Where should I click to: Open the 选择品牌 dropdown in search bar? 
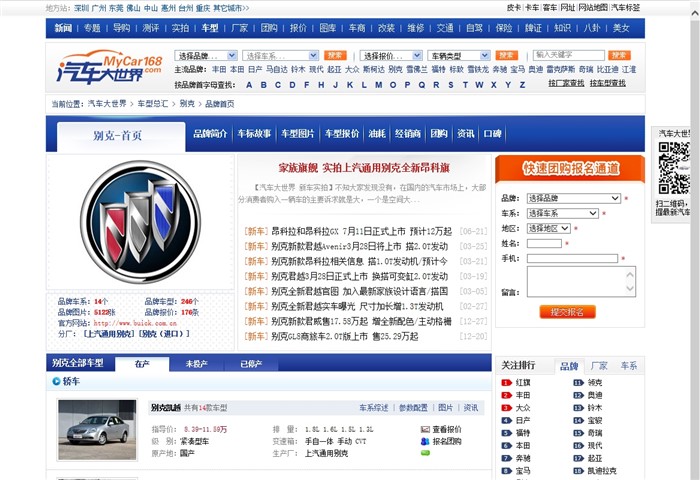coord(206,55)
